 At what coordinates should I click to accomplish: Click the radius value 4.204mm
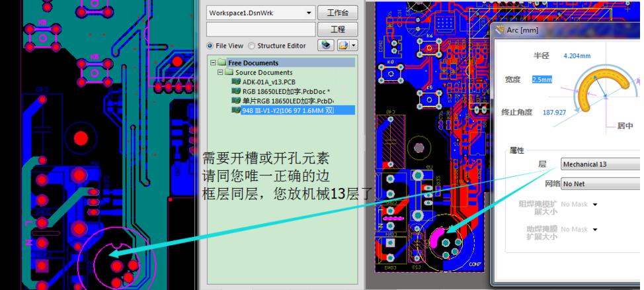(x=577, y=56)
